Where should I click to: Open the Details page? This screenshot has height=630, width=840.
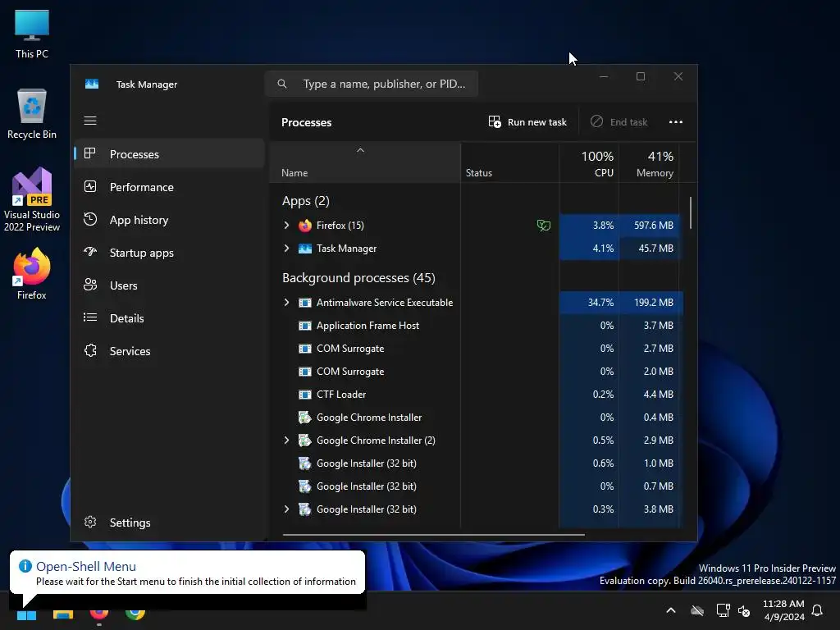pos(169,317)
